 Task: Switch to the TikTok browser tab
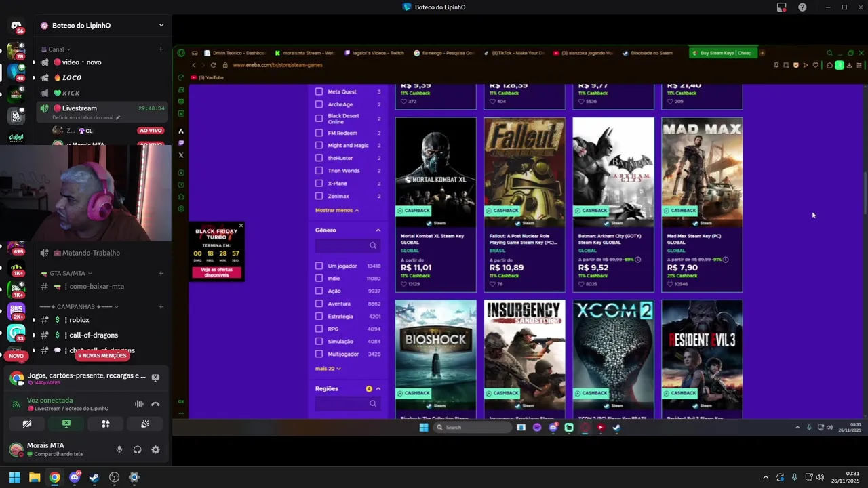tap(513, 53)
